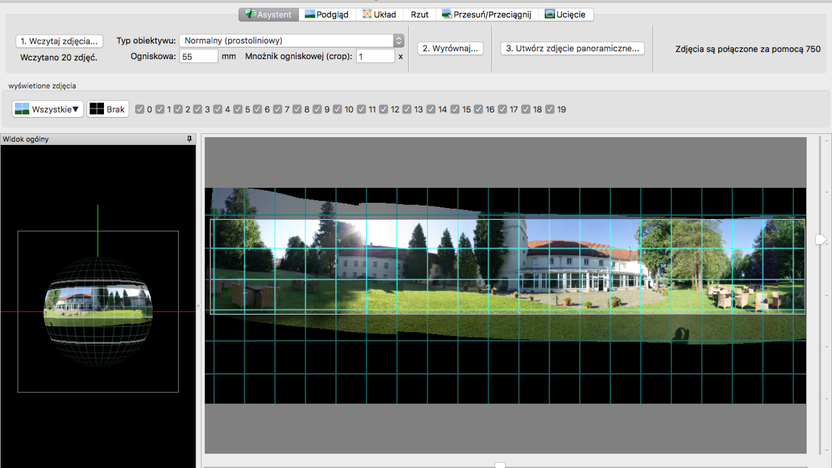Image resolution: width=832 pixels, height=468 pixels.
Task: Click the 2. Wyrównaj button
Action: coord(450,48)
